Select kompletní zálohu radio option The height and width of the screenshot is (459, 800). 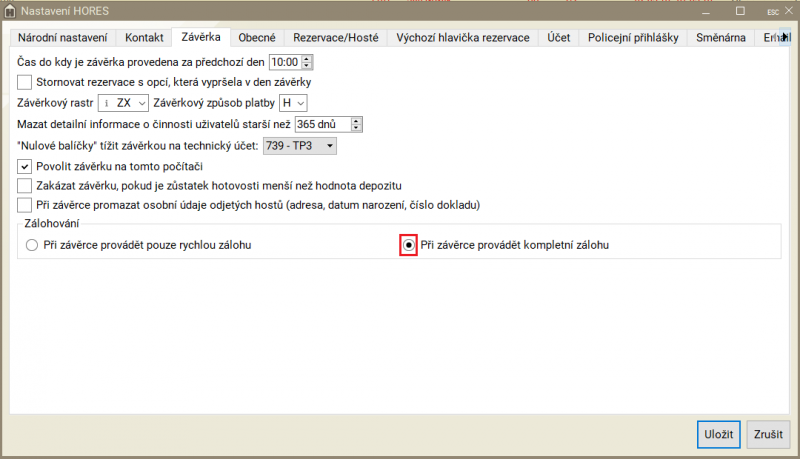(408, 245)
